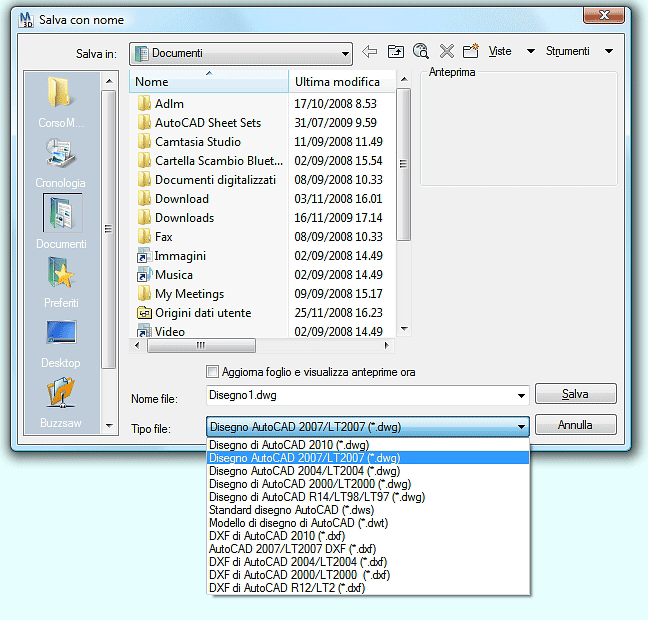
Task: Close the Salva con nome dialog
Action: click(604, 15)
